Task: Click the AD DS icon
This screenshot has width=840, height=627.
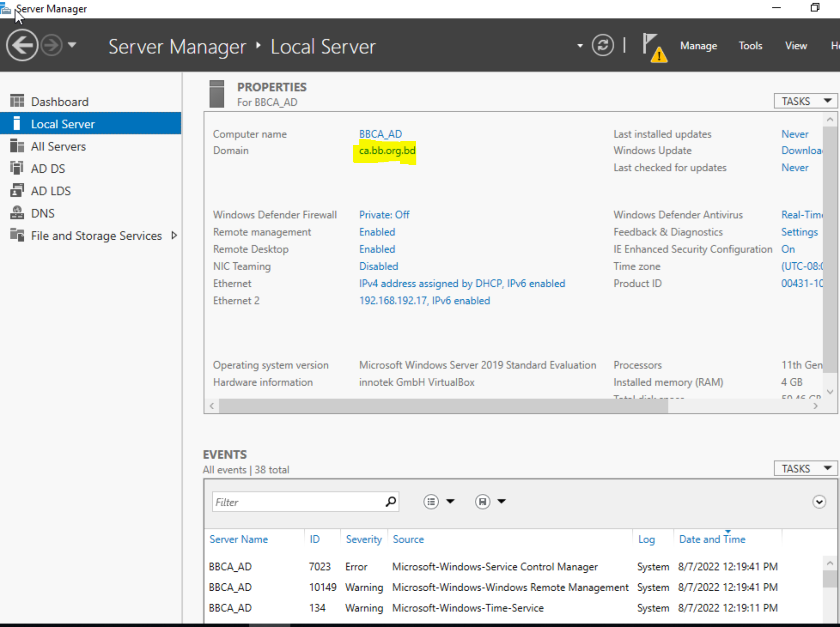Action: [x=17, y=168]
